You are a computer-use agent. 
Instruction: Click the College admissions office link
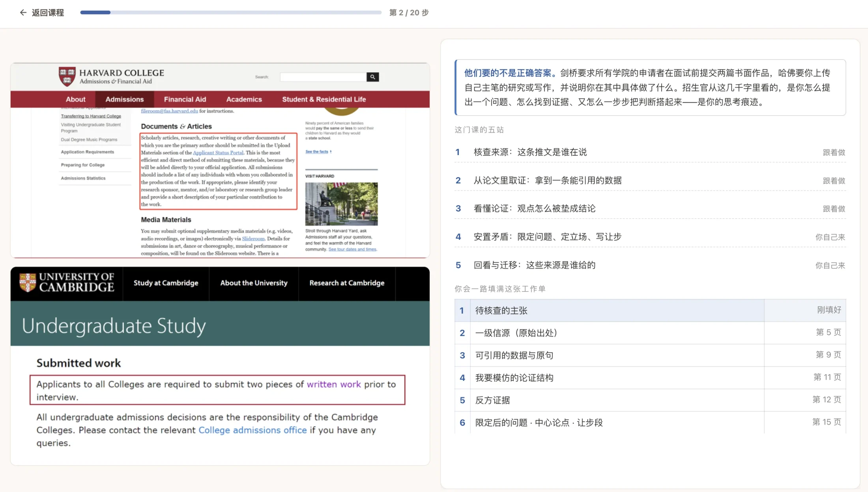point(253,430)
